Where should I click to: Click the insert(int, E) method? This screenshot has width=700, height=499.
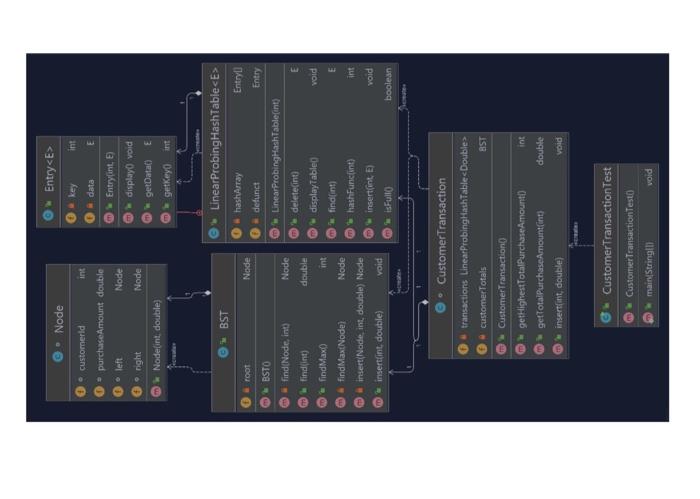tap(369, 189)
